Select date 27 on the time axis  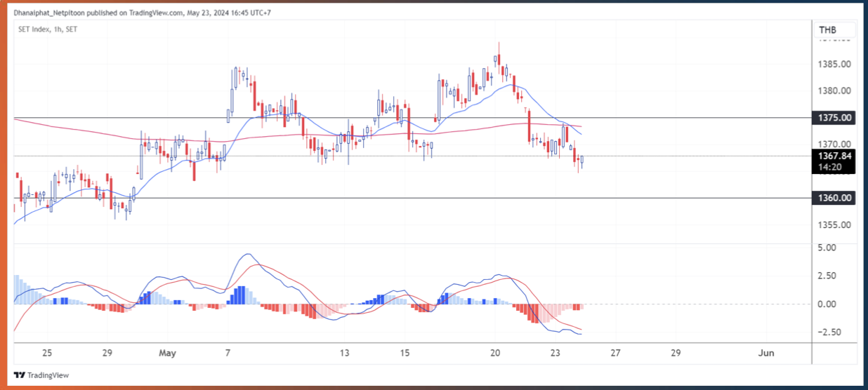[616, 353]
